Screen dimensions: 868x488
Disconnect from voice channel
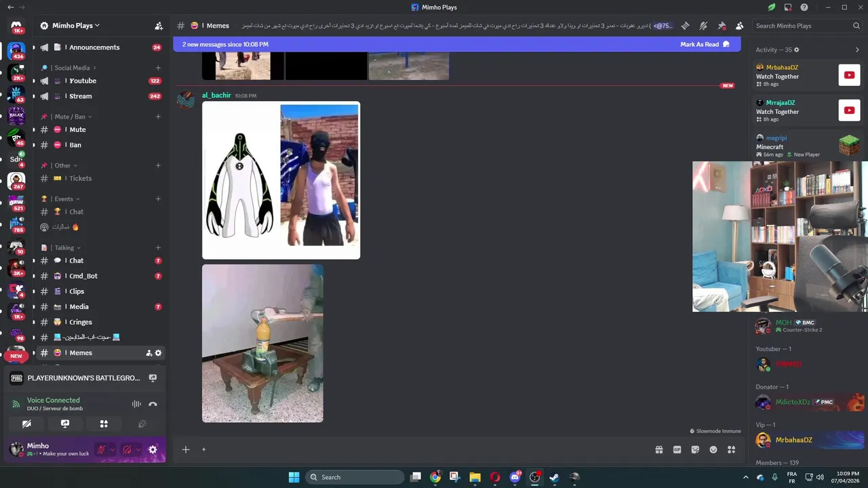point(153,404)
